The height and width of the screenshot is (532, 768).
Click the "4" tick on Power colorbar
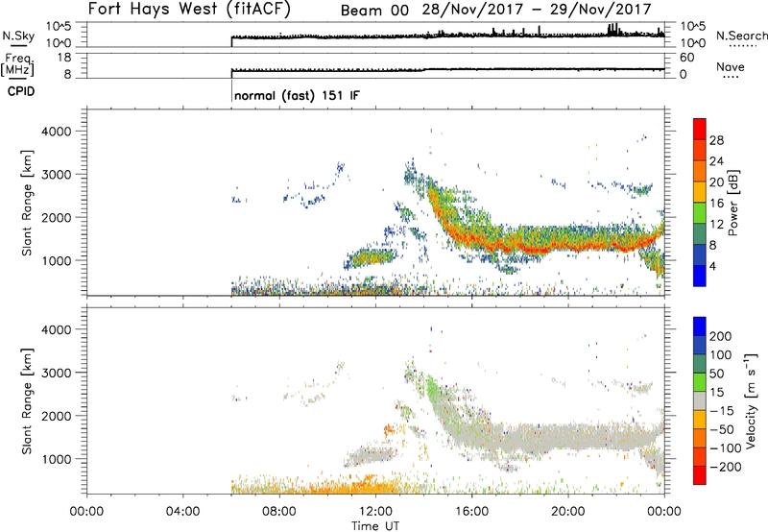point(713,266)
